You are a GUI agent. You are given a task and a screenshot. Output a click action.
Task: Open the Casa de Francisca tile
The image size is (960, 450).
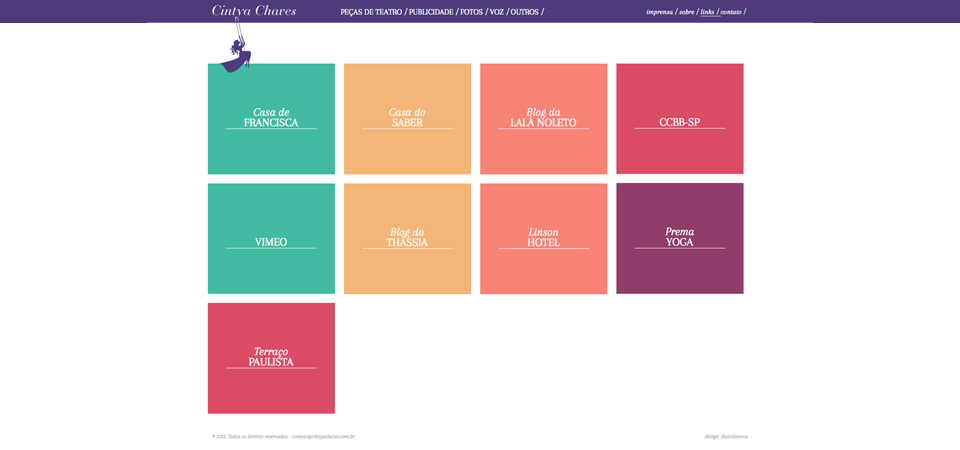(271, 119)
